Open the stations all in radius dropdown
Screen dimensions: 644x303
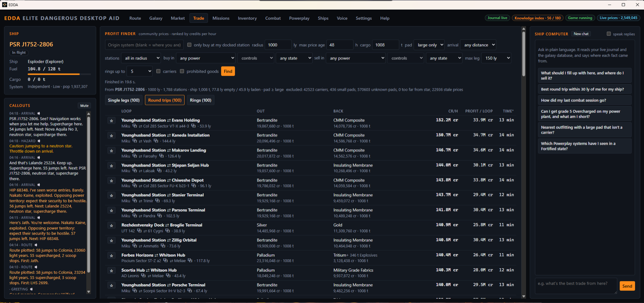(x=141, y=58)
